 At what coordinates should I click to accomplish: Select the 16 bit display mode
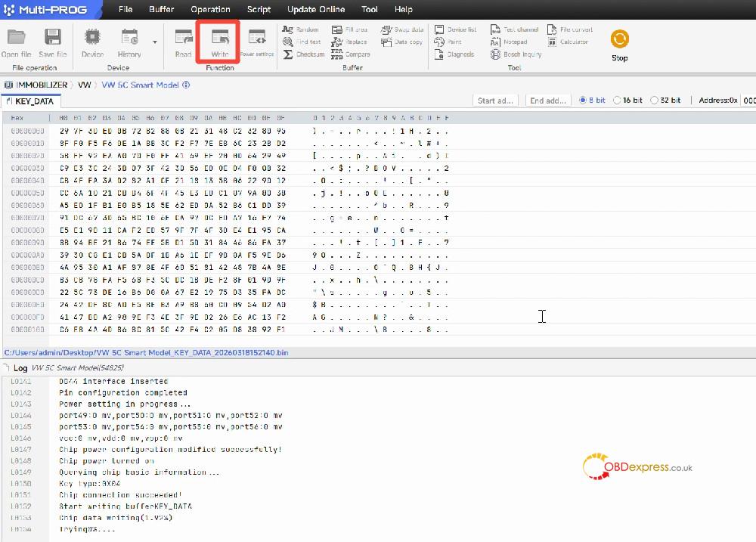click(x=618, y=100)
